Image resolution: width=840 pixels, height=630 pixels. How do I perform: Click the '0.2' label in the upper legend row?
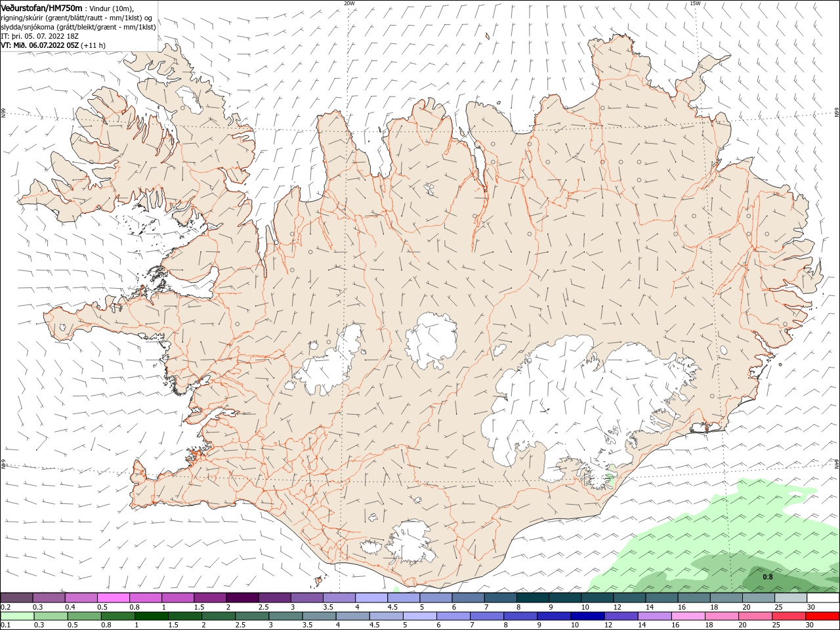pyautogui.click(x=6, y=607)
